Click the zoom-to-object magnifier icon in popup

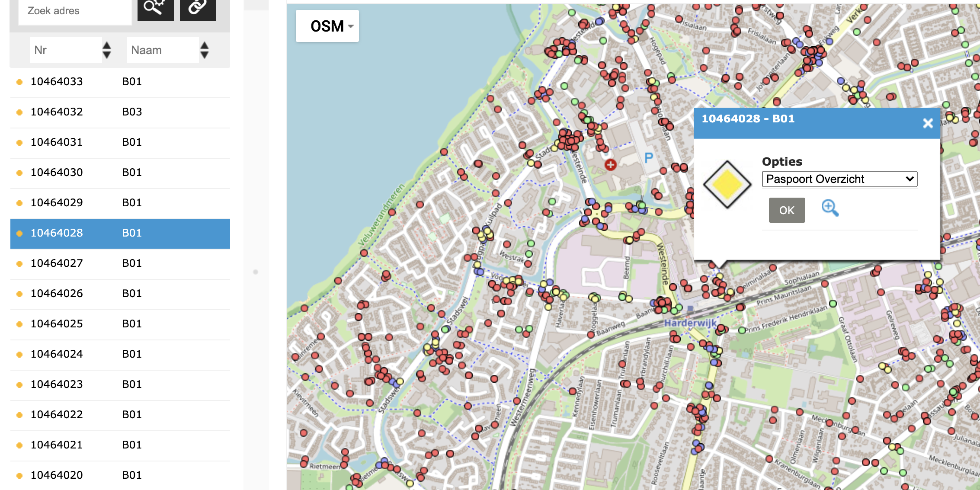(829, 208)
